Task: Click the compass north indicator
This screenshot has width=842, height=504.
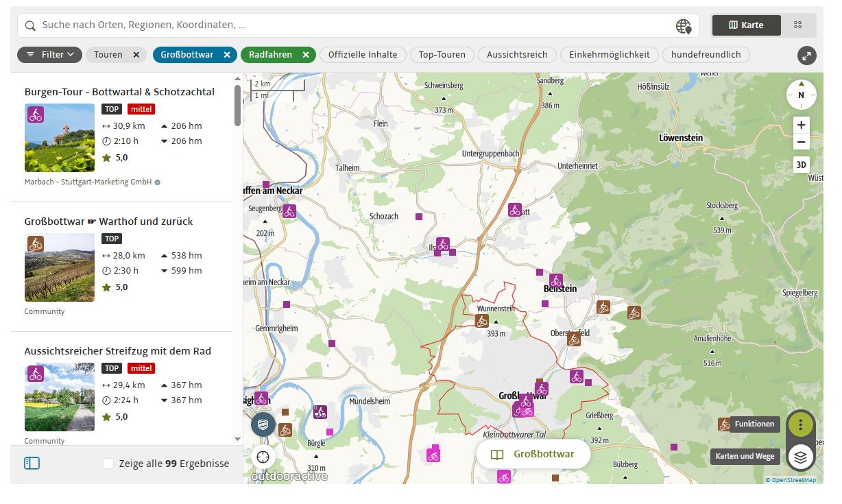Action: (x=801, y=95)
